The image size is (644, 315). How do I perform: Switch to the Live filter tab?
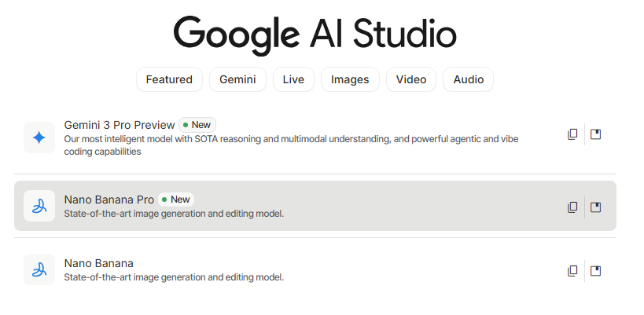point(293,79)
